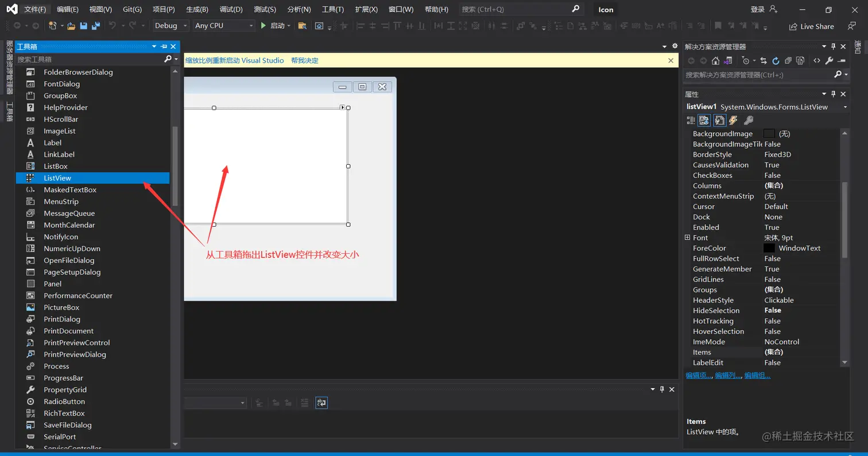Image resolution: width=868 pixels, height=456 pixels.
Task: Click the green Start play icon
Action: coord(263,26)
